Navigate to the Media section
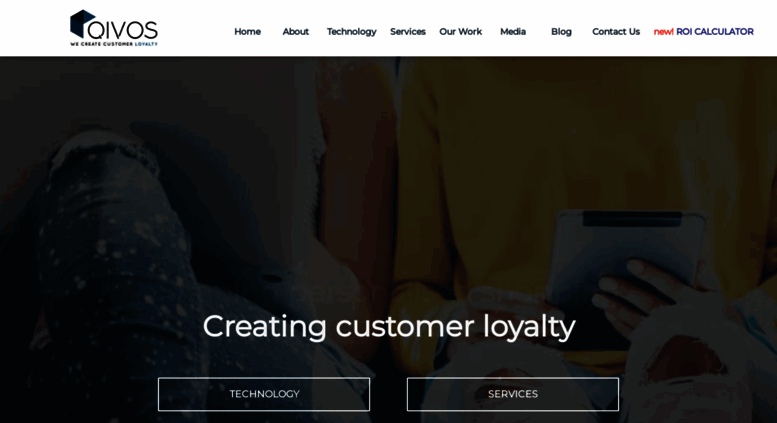The image size is (777, 423). tap(513, 32)
